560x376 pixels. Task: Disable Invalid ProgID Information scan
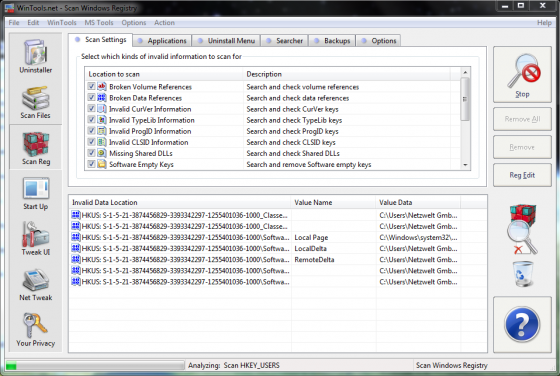coord(91,131)
